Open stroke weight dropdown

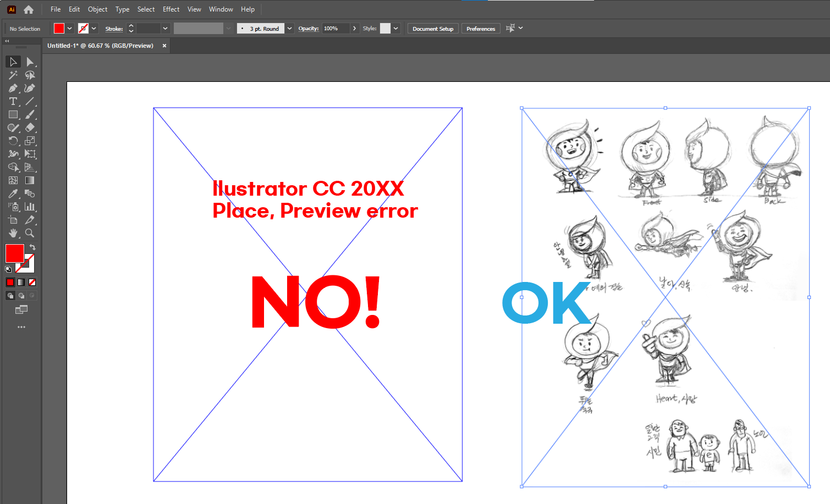[x=165, y=29]
